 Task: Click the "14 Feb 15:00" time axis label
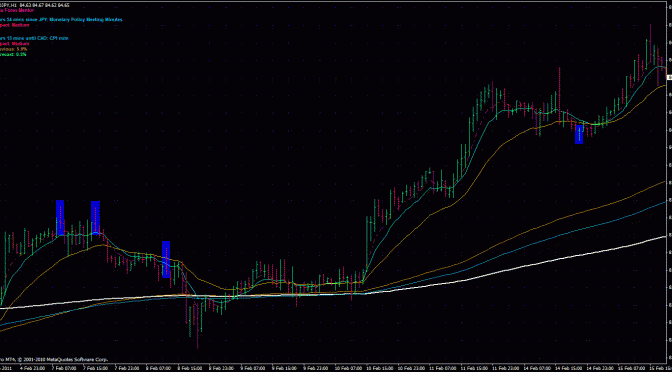pos(569,368)
